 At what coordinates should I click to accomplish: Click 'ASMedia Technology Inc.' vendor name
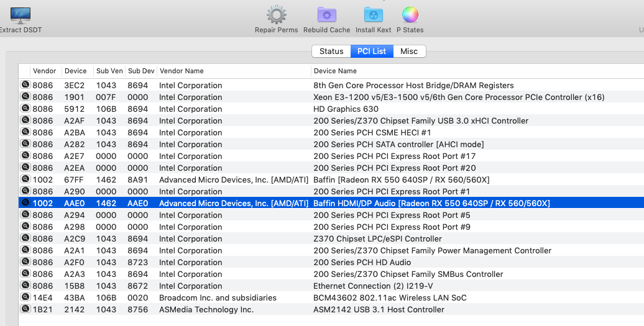pos(206,310)
